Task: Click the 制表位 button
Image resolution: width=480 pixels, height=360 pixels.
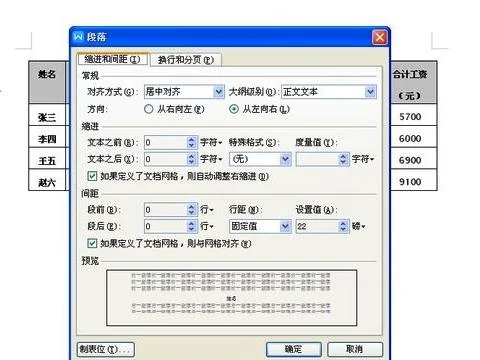Action: coord(106,349)
